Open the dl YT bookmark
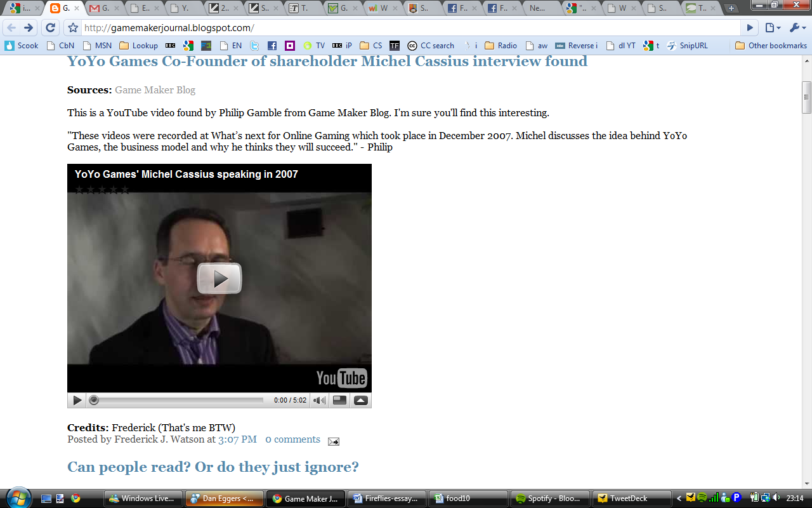The height and width of the screenshot is (508, 812). 620,46
